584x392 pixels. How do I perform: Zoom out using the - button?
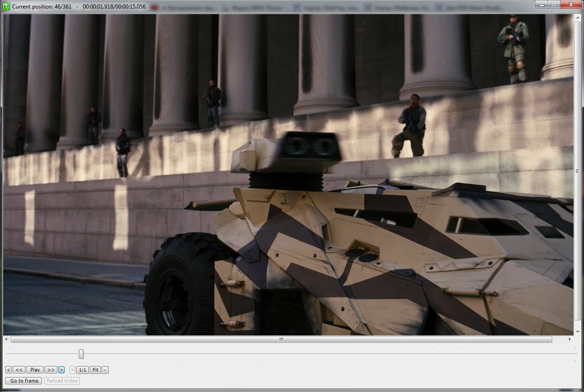coord(105,370)
